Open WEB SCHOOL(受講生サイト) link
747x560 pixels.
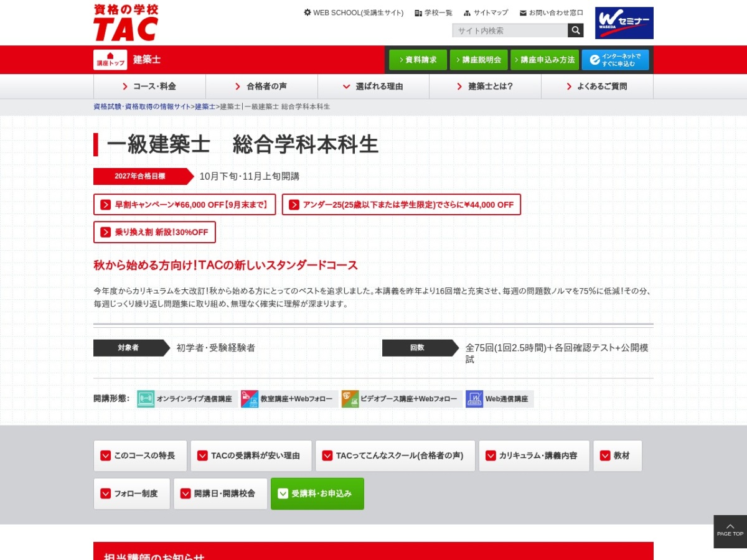[x=353, y=12]
